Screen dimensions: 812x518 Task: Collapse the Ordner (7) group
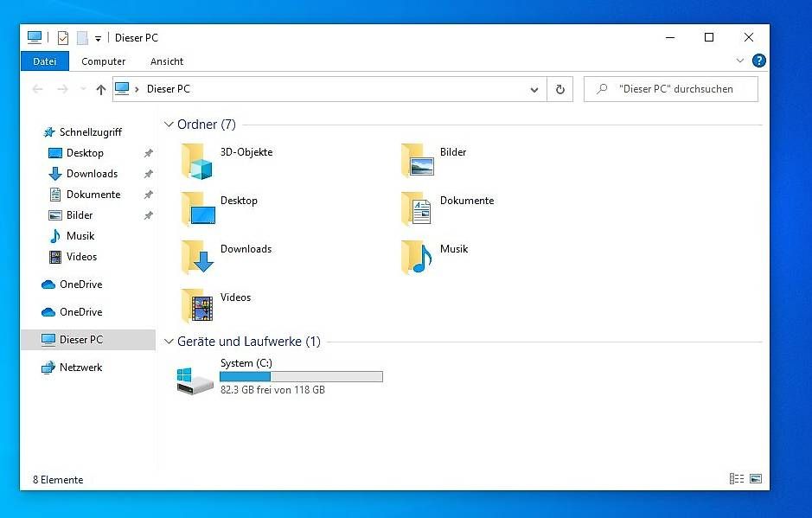(169, 125)
